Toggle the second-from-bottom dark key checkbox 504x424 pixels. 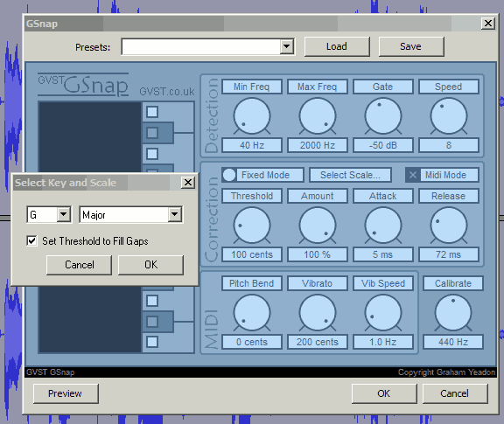pos(152,322)
